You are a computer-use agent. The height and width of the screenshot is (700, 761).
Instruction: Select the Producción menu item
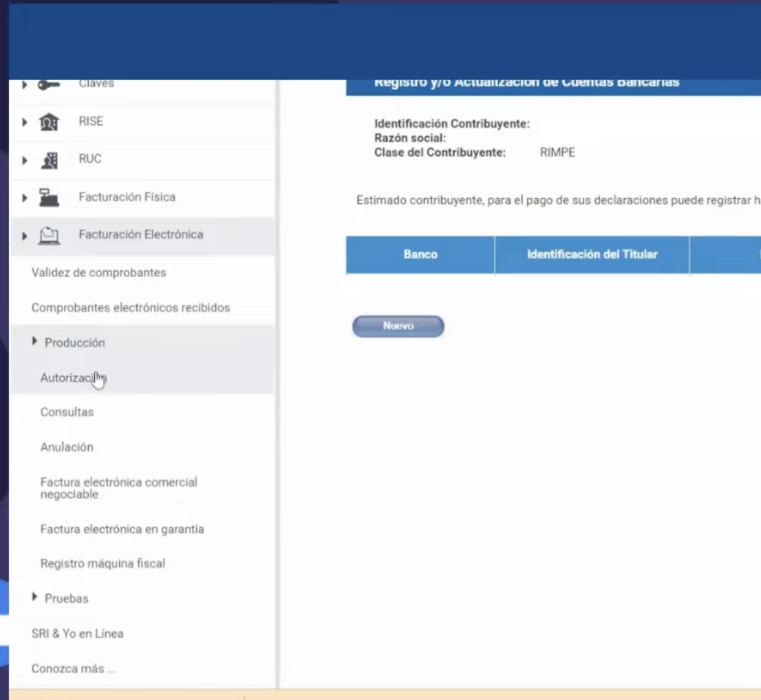[75, 342]
